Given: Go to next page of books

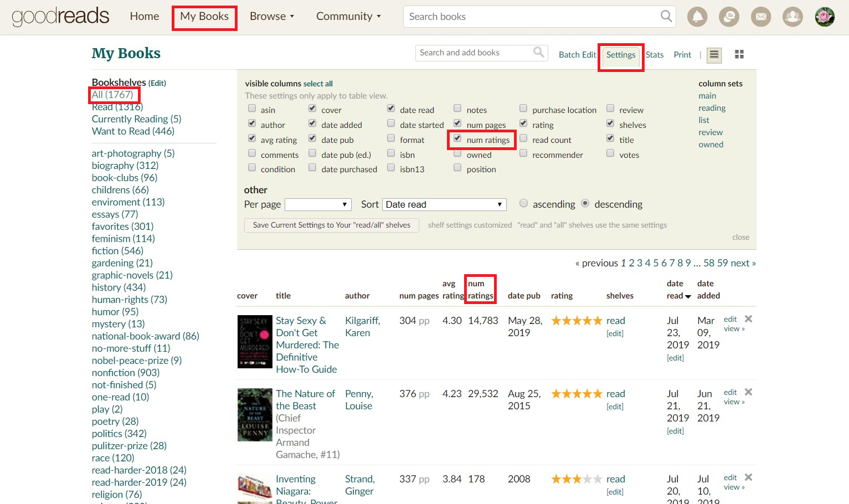Looking at the screenshot, I should tap(743, 263).
